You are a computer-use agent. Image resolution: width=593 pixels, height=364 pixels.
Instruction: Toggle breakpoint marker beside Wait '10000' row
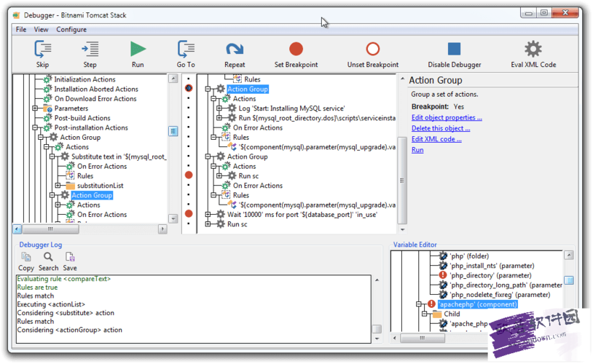point(189,213)
